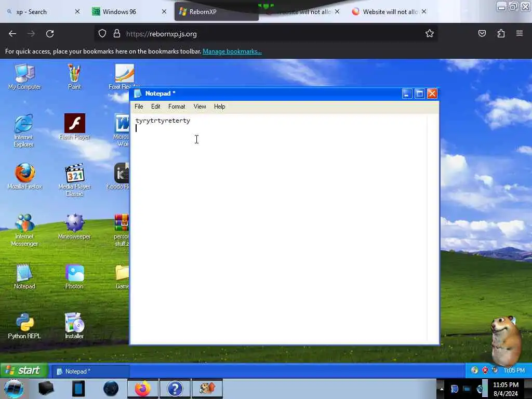Open Firefox from the bottom taskbar

pyautogui.click(x=143, y=389)
